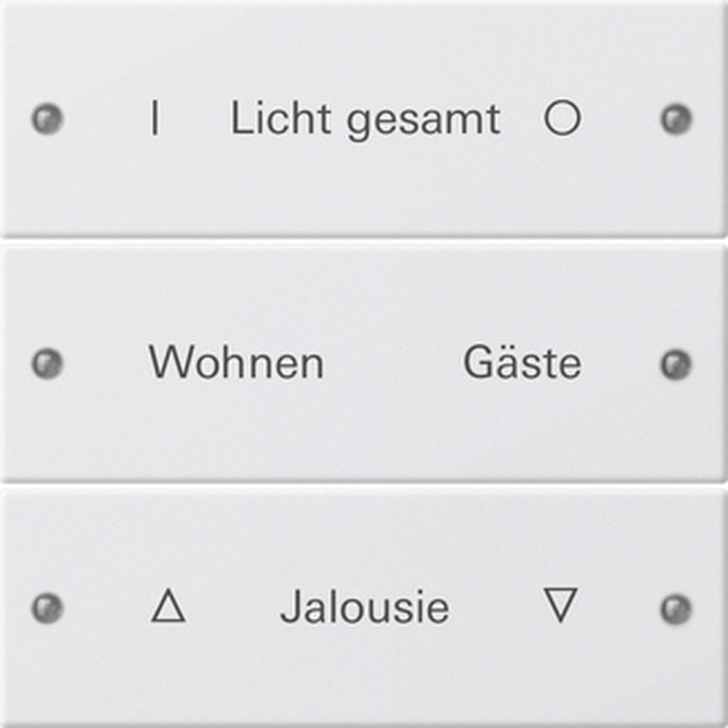728x728 pixels.
Task: Raise the Jalousie with the up triangle
Action: tap(168, 606)
